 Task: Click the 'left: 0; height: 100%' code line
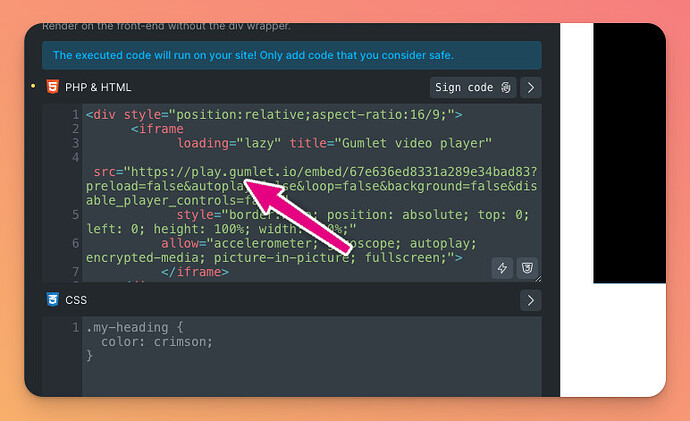tap(221, 229)
